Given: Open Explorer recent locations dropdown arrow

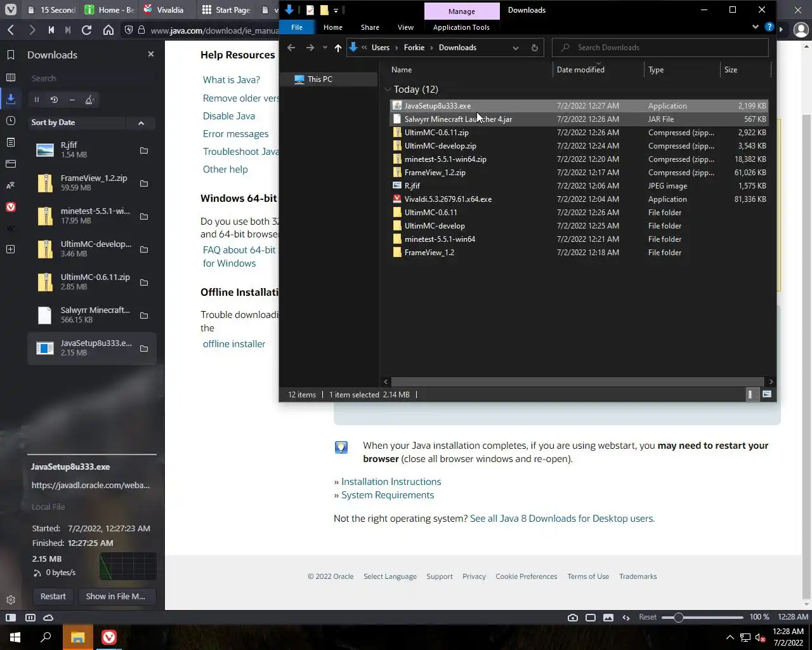Looking at the screenshot, I should (325, 48).
